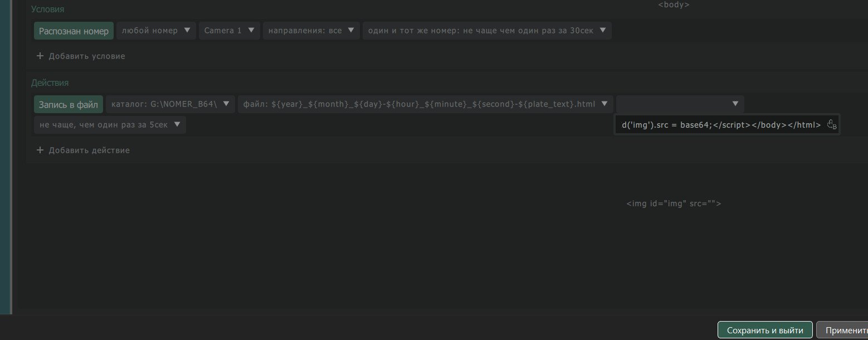
Task: Click the '<img id="img" src="">' text
Action: point(674,204)
